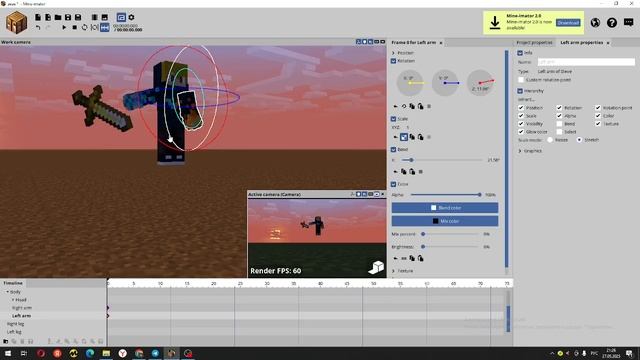
Task: Open the website globe icon
Action: pos(595,22)
